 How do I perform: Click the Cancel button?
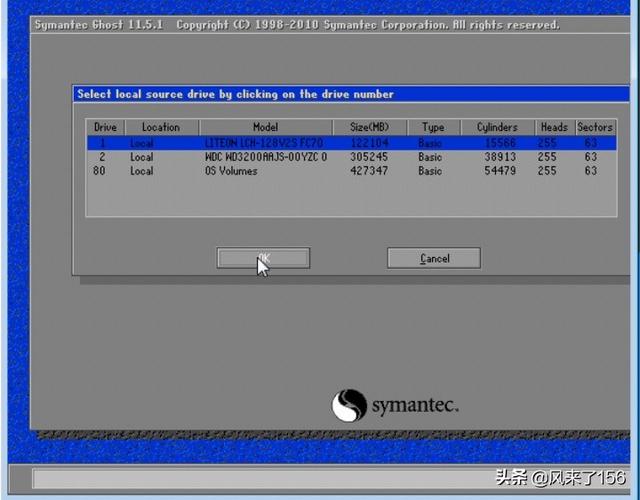pyautogui.click(x=434, y=258)
